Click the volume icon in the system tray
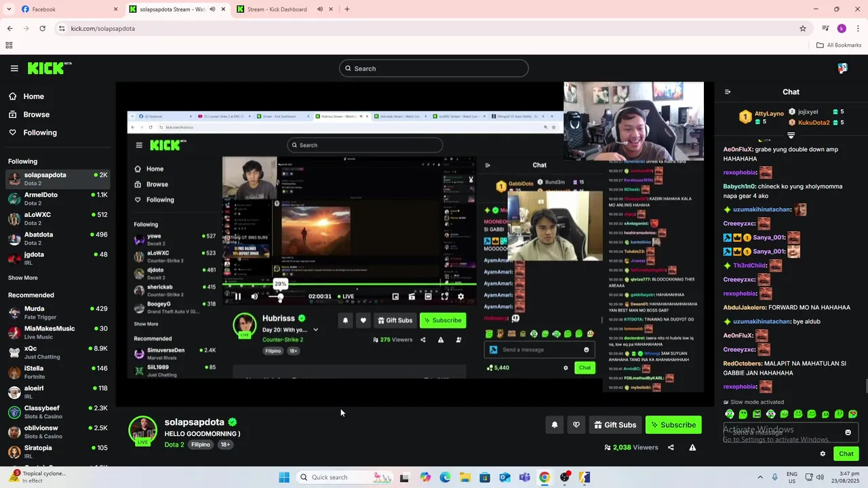 pos(820,477)
